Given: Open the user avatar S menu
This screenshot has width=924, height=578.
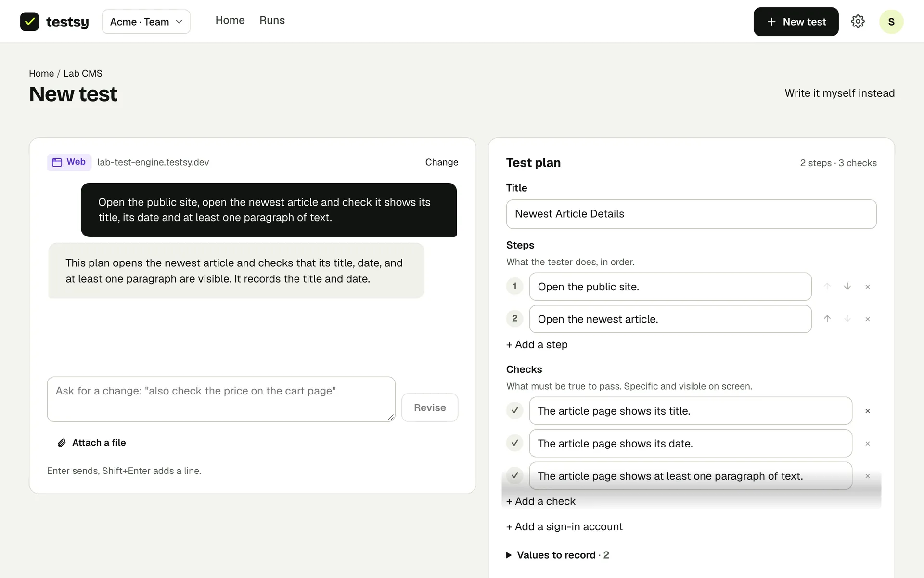Looking at the screenshot, I should pyautogui.click(x=891, y=22).
